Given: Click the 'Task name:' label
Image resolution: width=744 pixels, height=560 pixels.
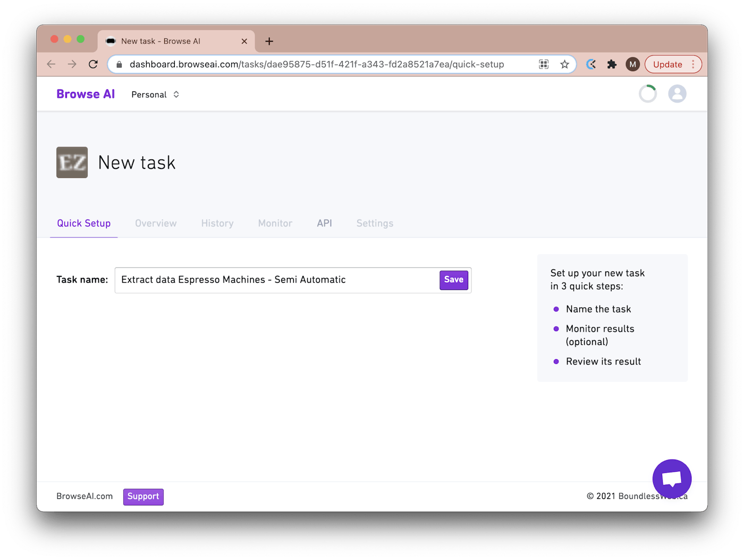Looking at the screenshot, I should [82, 280].
